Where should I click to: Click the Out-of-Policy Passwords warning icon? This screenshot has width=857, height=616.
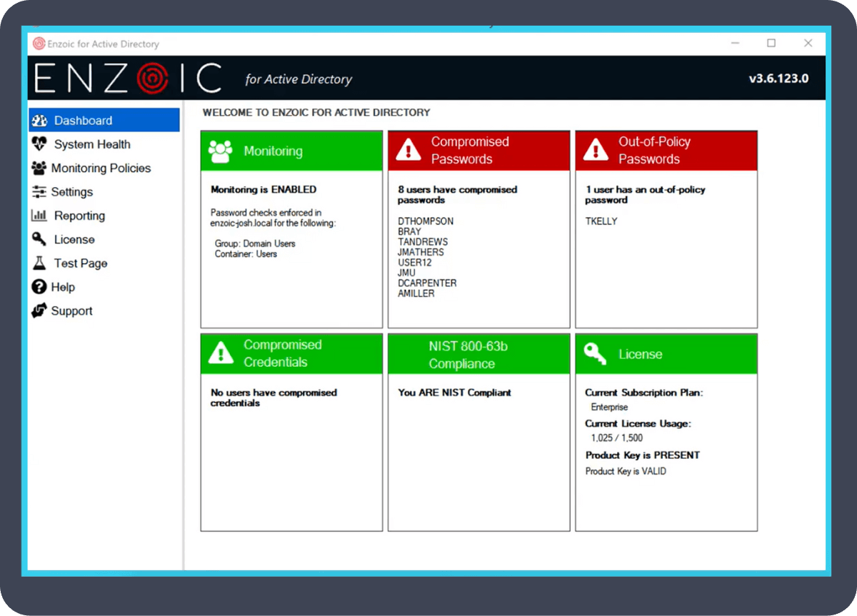click(596, 150)
